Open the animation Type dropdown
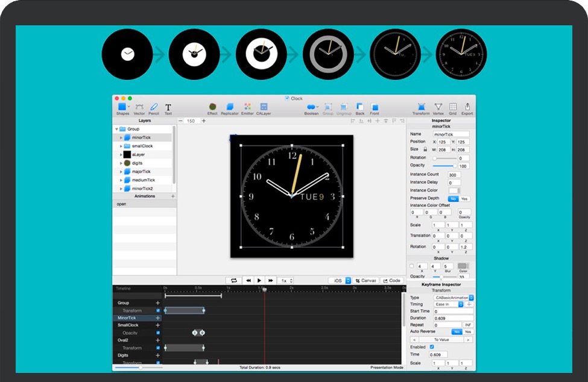 coord(454,297)
